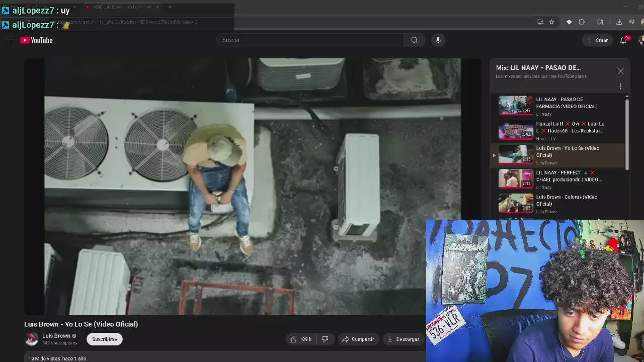Click the Buscar search field
The image size is (644, 362).
310,40
